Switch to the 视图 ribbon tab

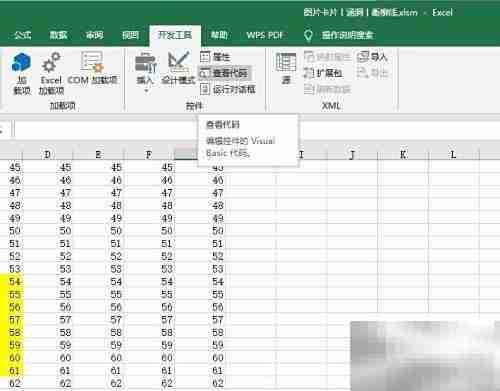click(x=130, y=35)
